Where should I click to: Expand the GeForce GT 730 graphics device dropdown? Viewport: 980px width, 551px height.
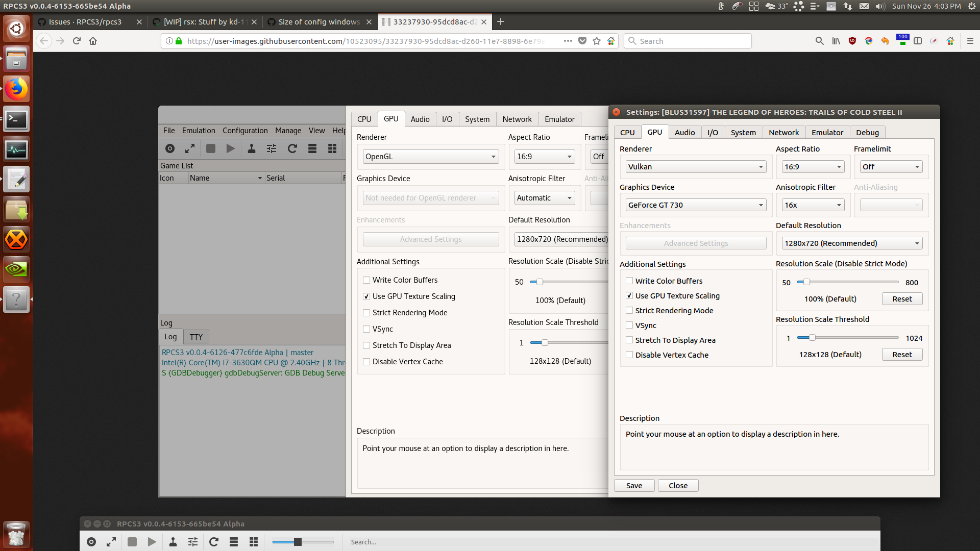(696, 205)
